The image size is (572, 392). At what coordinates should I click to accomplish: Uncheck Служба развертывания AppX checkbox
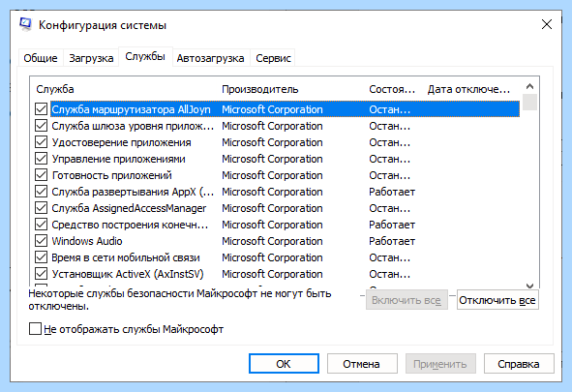tap(41, 191)
